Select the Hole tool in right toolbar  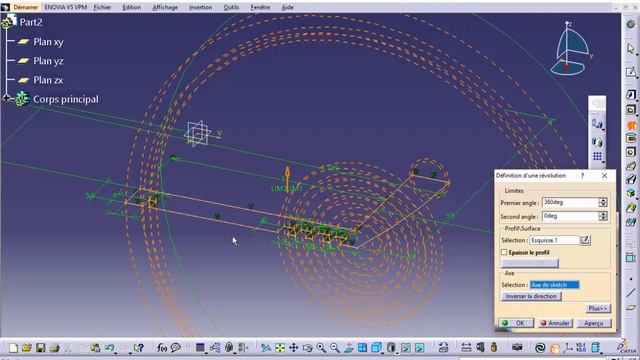tap(631, 152)
